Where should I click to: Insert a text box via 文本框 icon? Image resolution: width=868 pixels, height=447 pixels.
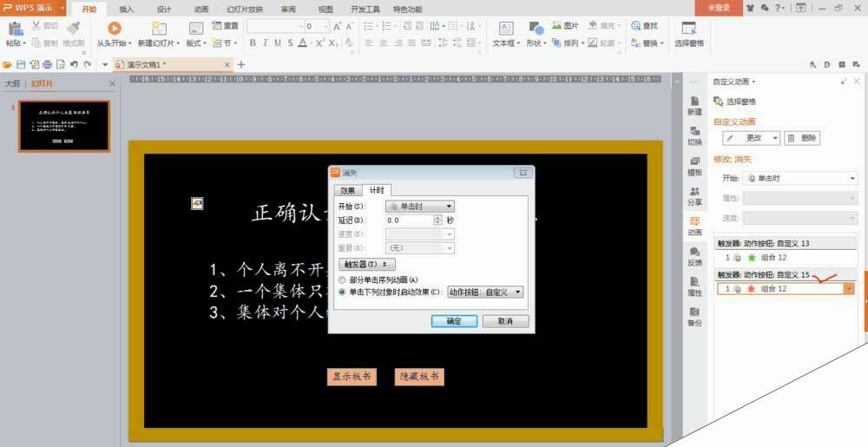coord(506,29)
